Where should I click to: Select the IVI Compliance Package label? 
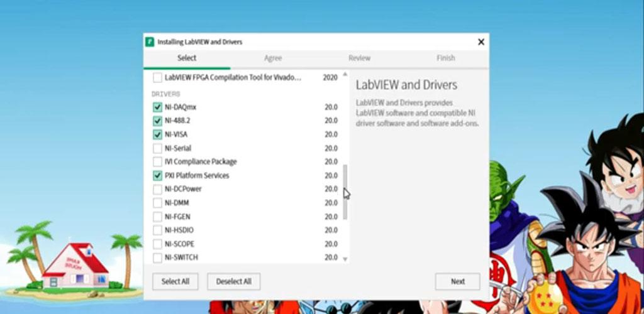coord(201,162)
